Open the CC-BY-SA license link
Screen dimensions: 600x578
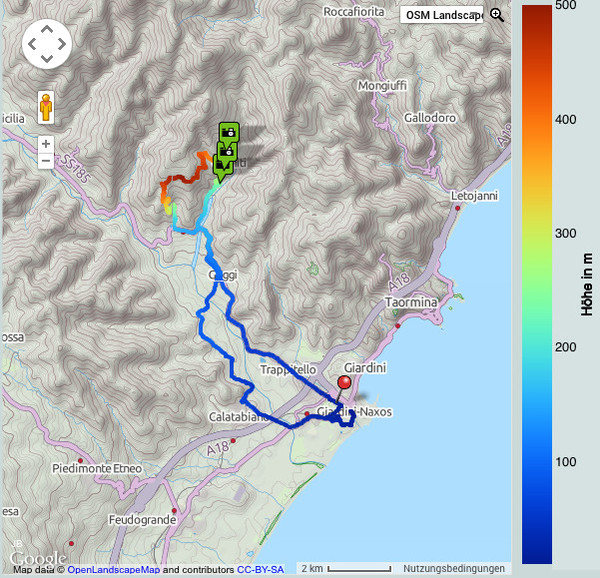click(260, 570)
